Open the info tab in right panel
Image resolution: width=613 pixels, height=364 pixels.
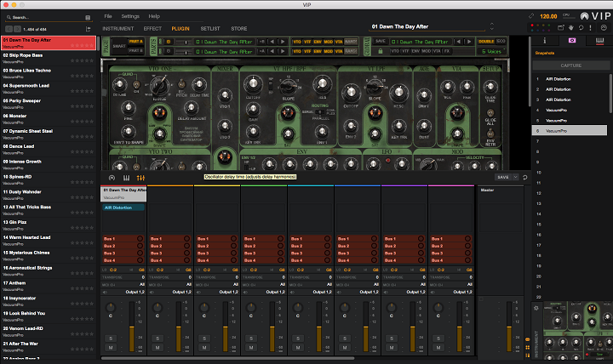(x=544, y=39)
